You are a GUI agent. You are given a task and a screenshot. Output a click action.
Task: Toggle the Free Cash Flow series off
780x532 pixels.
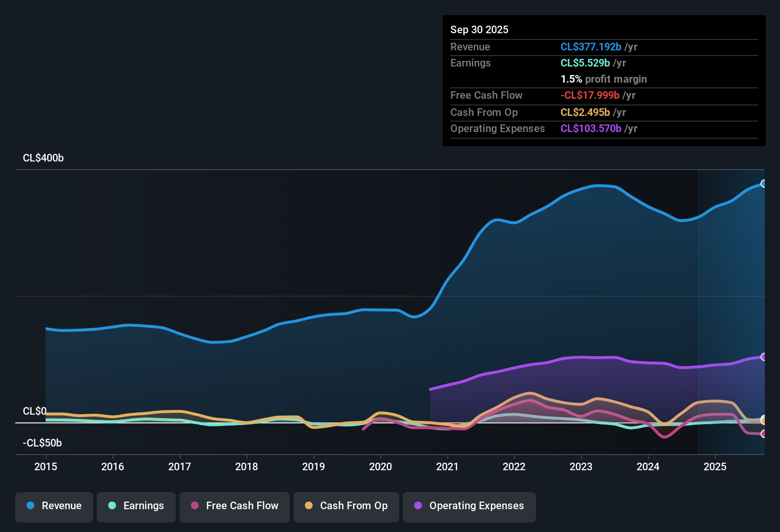click(235, 506)
